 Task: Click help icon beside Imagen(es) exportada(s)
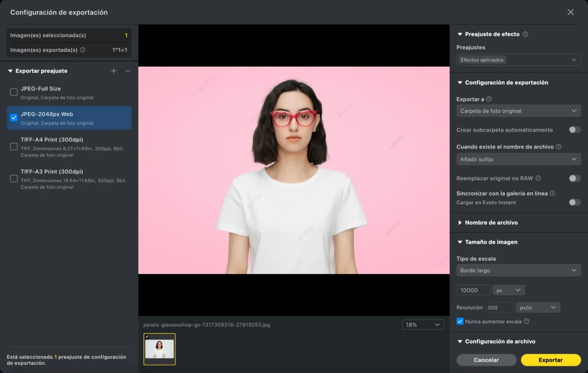point(82,50)
